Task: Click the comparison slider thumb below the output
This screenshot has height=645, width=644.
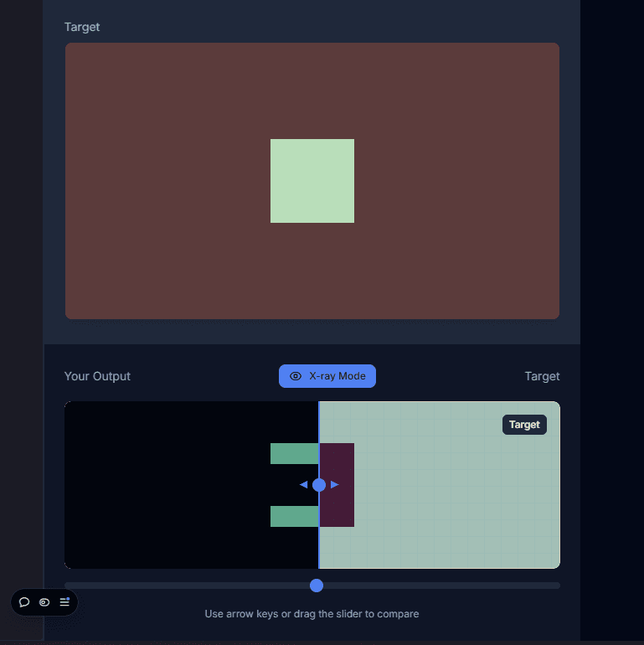Action: [x=317, y=586]
